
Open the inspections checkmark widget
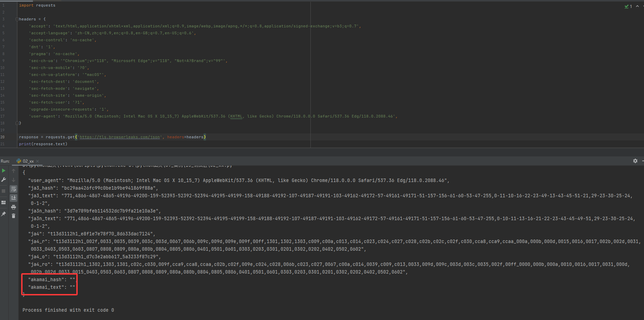pyautogui.click(x=628, y=6)
